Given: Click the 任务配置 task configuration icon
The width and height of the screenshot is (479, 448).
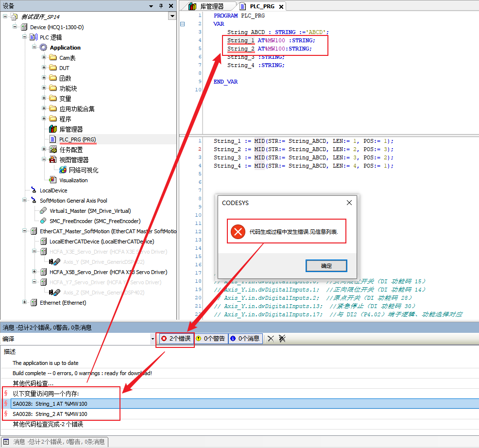Looking at the screenshot, I should click(x=53, y=150).
